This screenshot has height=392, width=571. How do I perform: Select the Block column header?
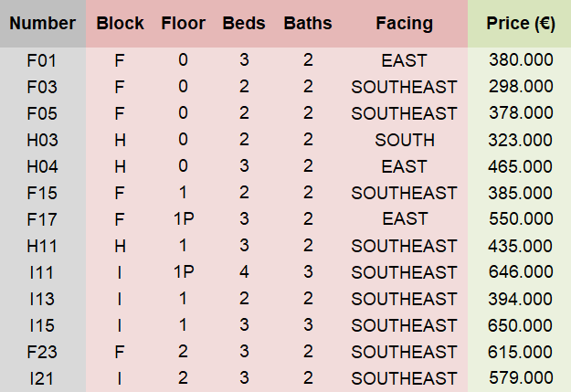pyautogui.click(x=120, y=23)
